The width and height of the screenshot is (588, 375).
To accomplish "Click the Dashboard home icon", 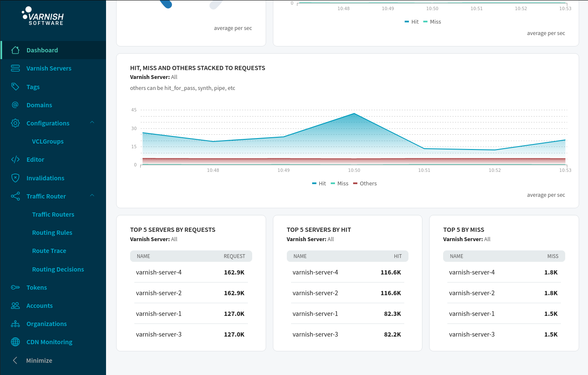I will [x=15, y=50].
